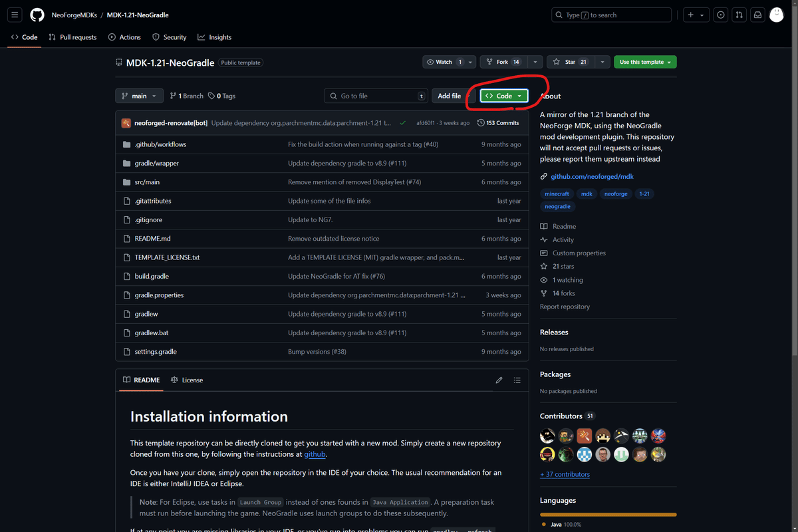Open the gradle.properties file
The height and width of the screenshot is (532, 798).
click(159, 295)
